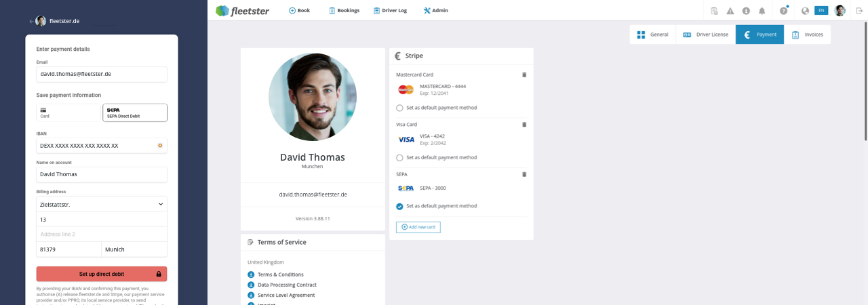Delete the Mastercard card with trash icon
Screen dimensions: 868x305
(524, 75)
